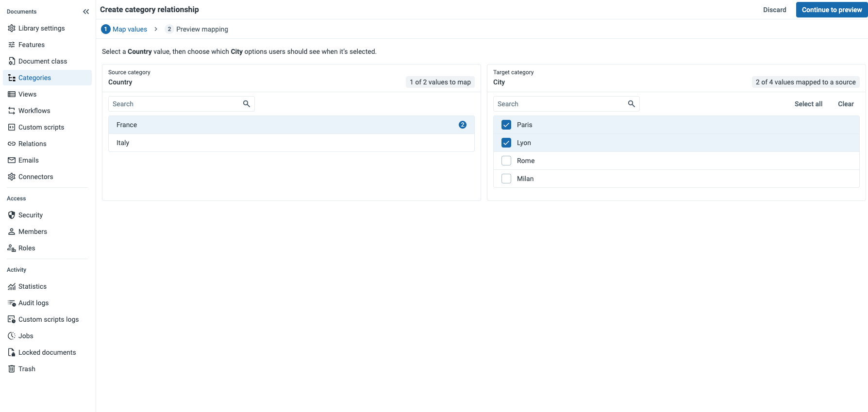Open Library settings page
868x412 pixels.
click(x=48, y=28)
